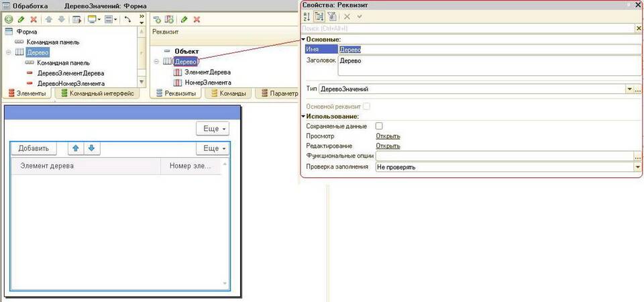The height and width of the screenshot is (302, 644).
Task: Toggle the Сохраняемые данные checkbox
Action: (x=379, y=126)
